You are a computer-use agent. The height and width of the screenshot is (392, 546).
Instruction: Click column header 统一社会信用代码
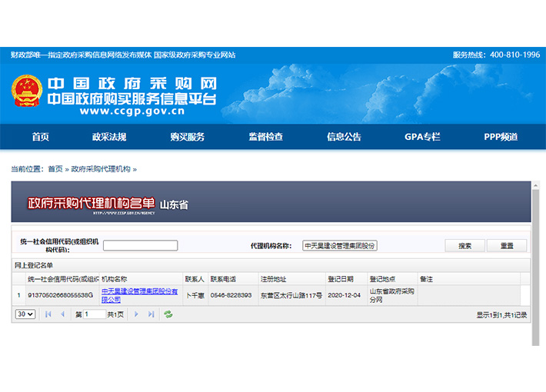pos(63,279)
